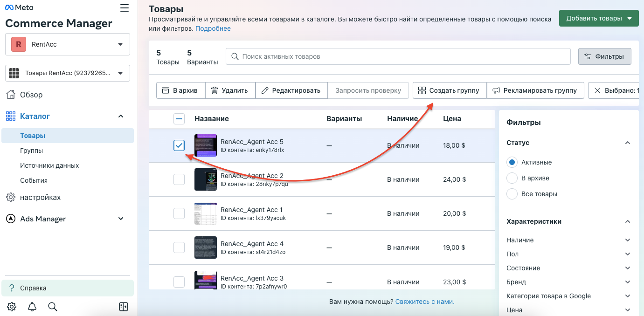Screen dimensions: 644x316
Task: Open the RenAcc_Agent Acc 2 product thumbnail
Action: [x=206, y=179]
